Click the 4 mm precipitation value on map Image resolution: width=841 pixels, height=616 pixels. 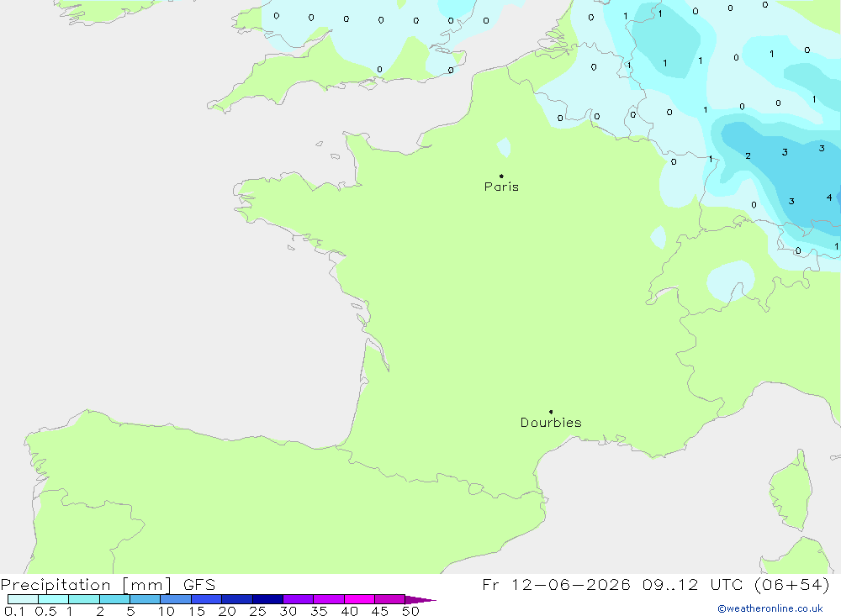tap(829, 197)
